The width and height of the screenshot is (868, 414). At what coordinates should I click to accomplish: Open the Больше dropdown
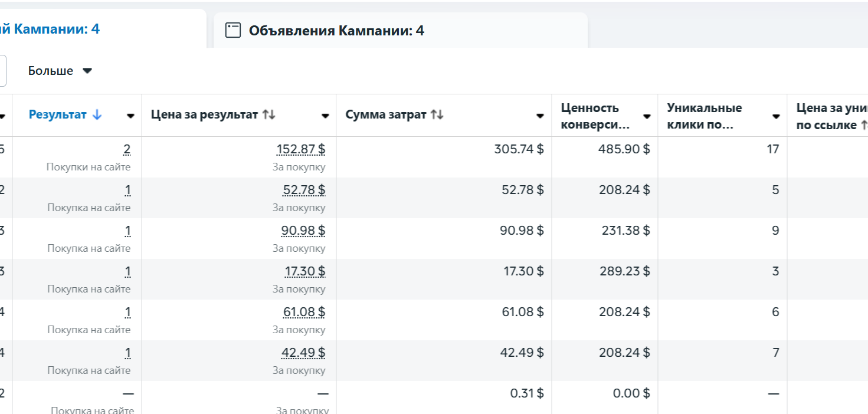(60, 71)
